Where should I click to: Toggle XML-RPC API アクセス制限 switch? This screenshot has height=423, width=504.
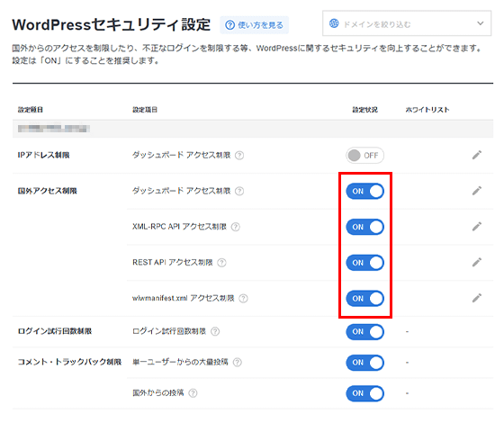364,227
